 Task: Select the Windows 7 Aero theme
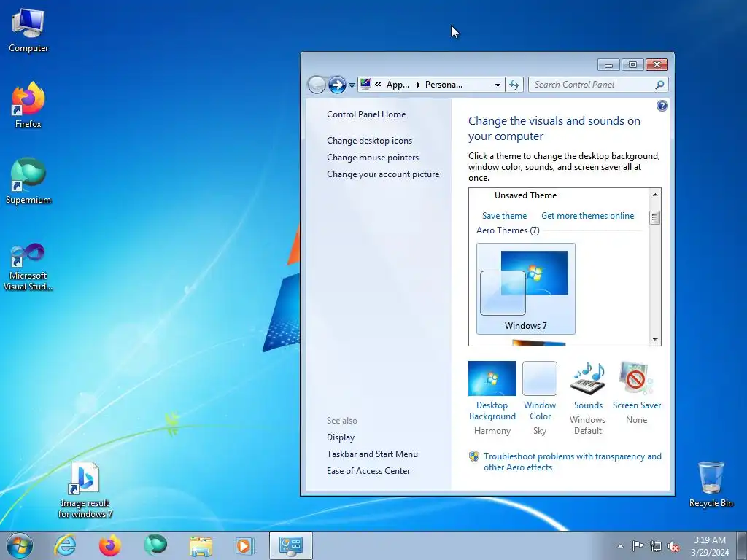click(x=525, y=289)
